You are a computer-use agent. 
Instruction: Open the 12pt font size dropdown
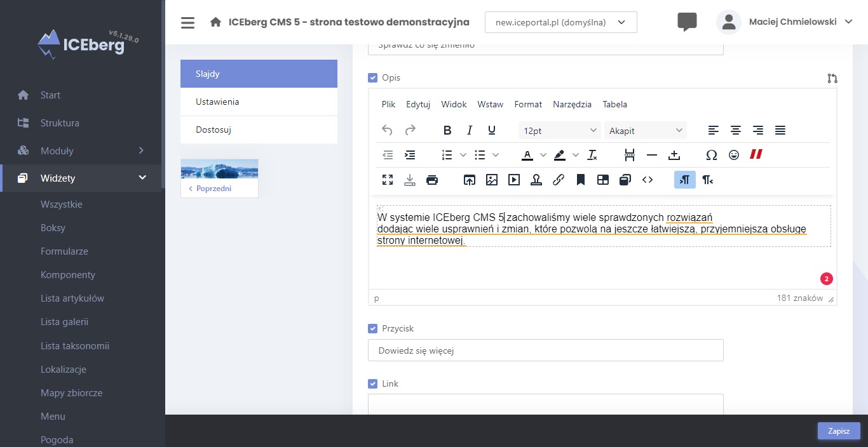point(559,130)
